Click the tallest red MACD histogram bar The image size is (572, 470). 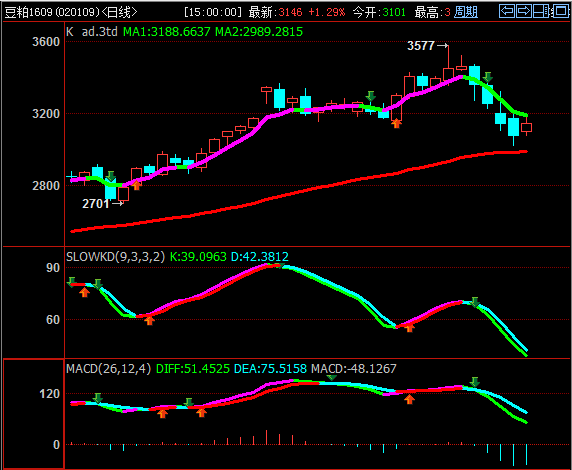coord(266,437)
